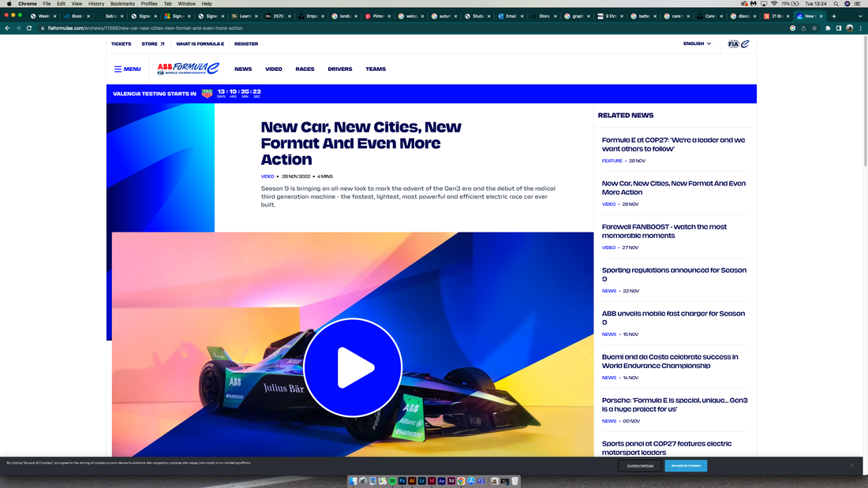Open Sports panel at COP27 article
The height and width of the screenshot is (488, 868).
(x=667, y=448)
